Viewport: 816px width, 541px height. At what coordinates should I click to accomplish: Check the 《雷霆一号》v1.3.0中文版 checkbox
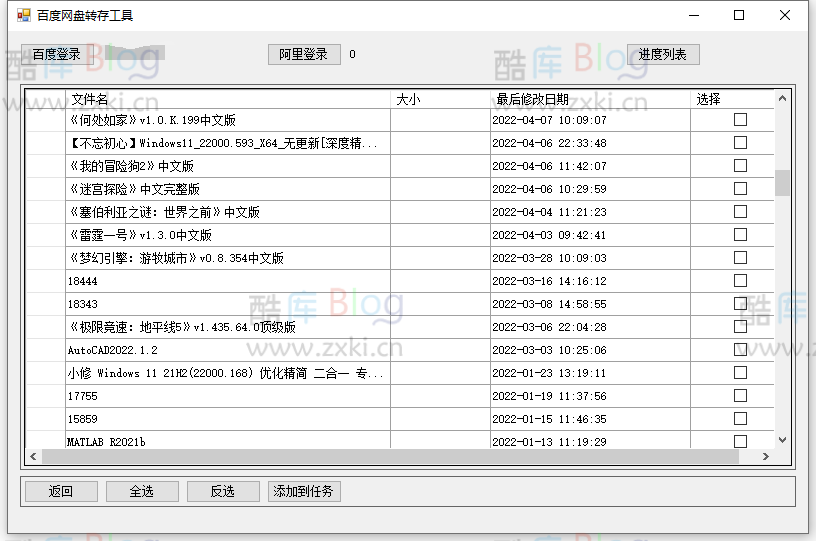[740, 235]
